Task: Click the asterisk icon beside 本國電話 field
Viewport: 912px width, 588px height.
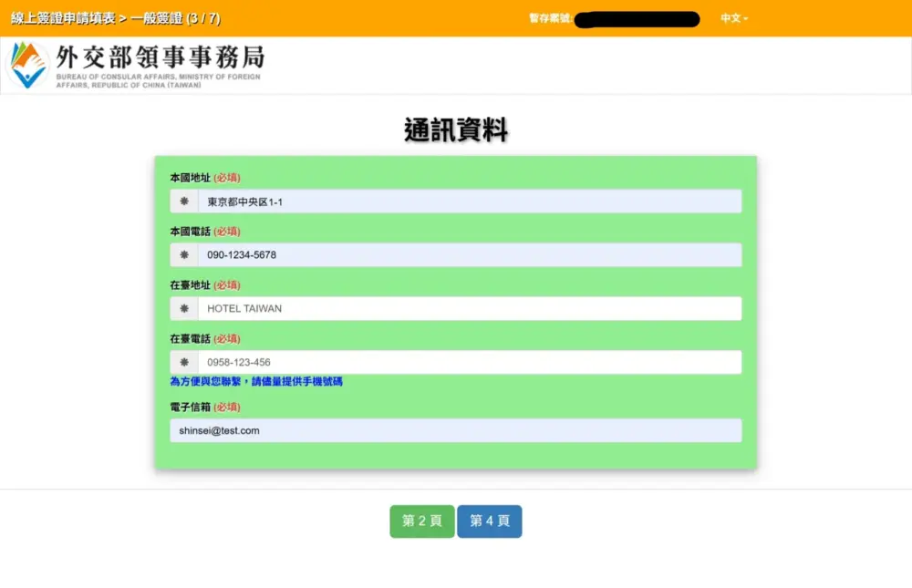Action: coord(184,254)
